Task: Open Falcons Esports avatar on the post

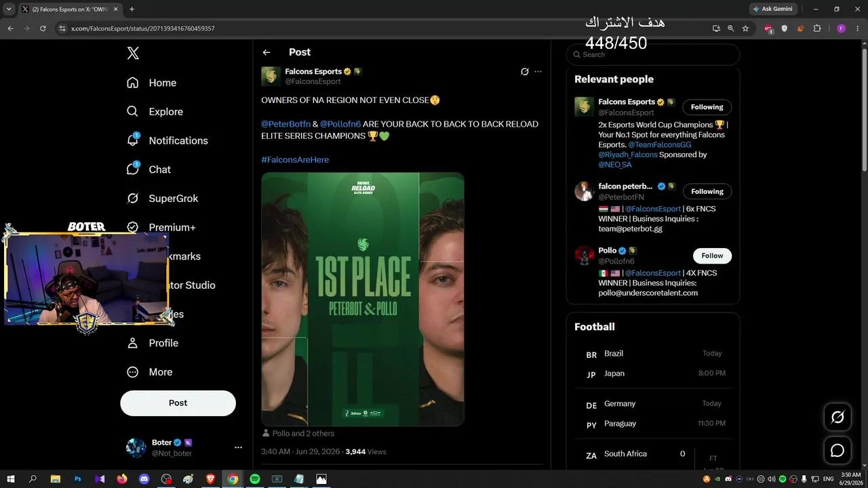Action: (x=271, y=76)
